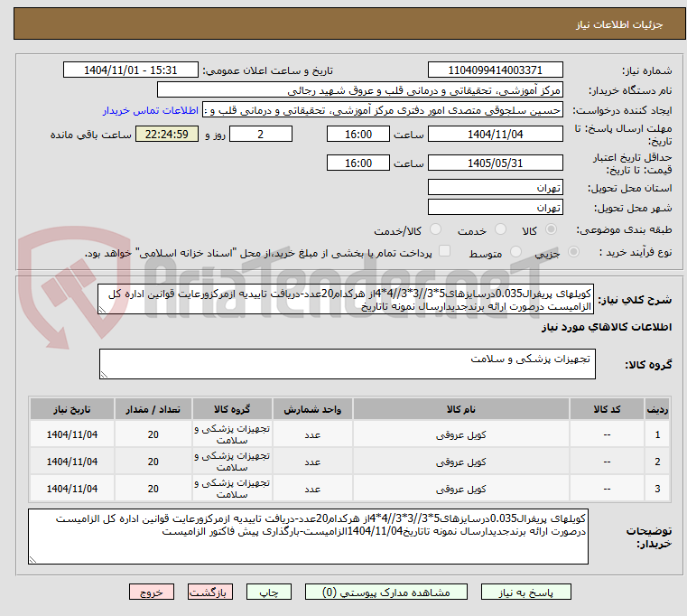
Task: Click the توضیحات خریدار text area
Action: coord(308,537)
